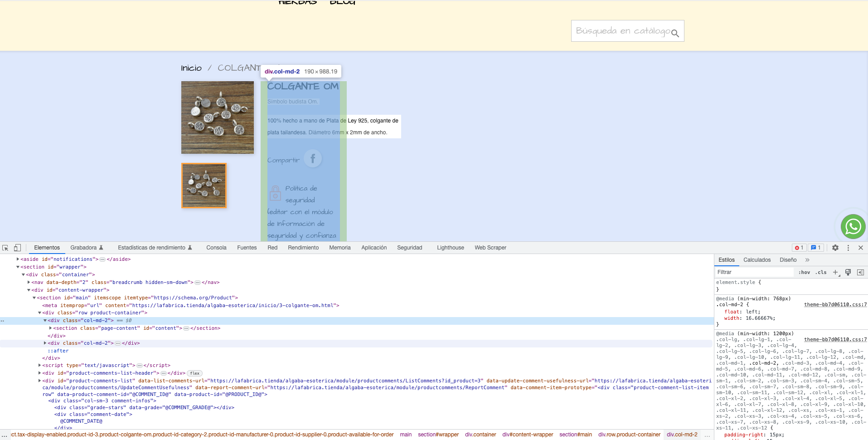Click the meta itemprop url row

pyautogui.click(x=191, y=305)
